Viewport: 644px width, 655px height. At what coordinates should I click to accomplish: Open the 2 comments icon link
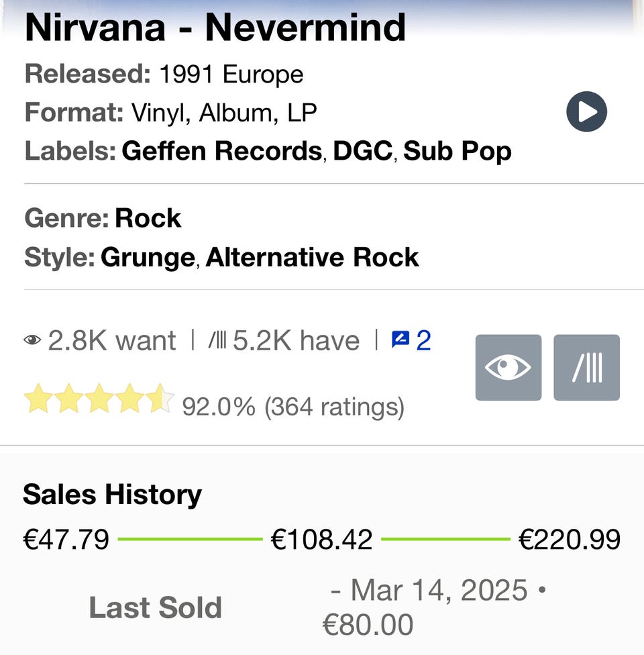click(x=411, y=341)
